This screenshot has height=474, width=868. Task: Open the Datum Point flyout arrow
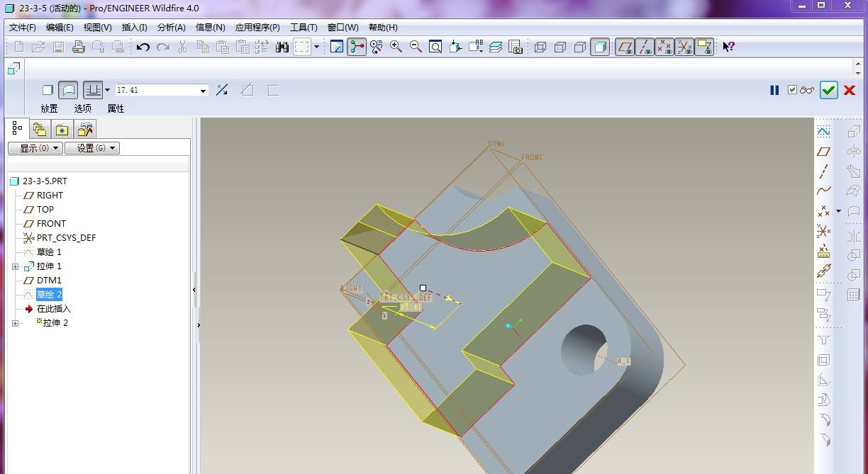[x=838, y=211]
